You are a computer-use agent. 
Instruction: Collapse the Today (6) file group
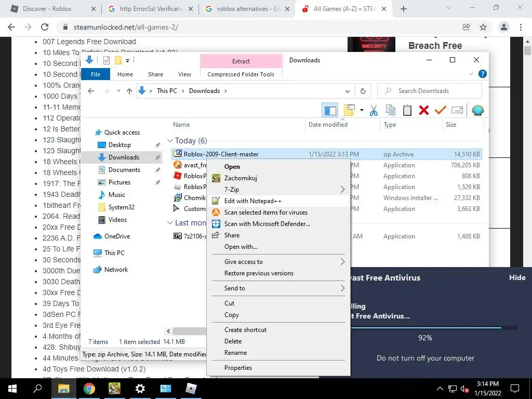[170, 140]
